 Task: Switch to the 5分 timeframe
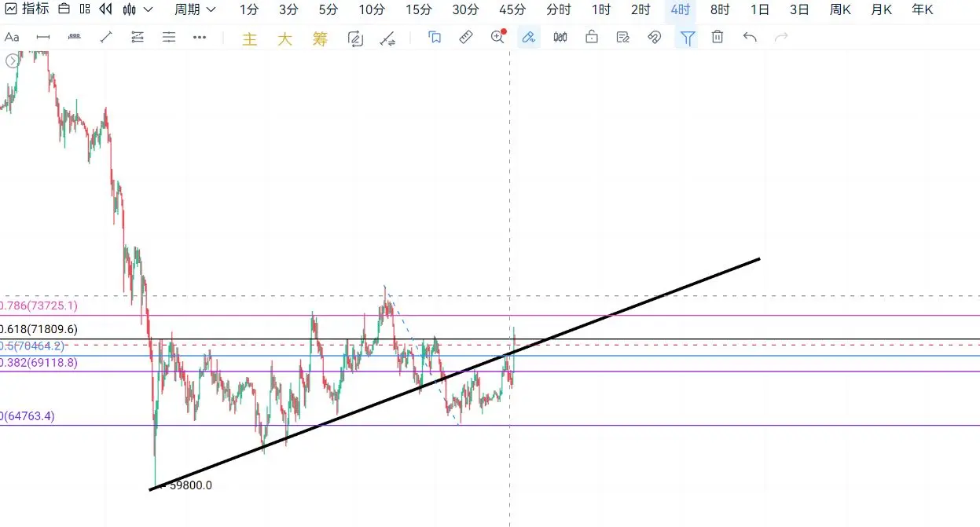(329, 9)
